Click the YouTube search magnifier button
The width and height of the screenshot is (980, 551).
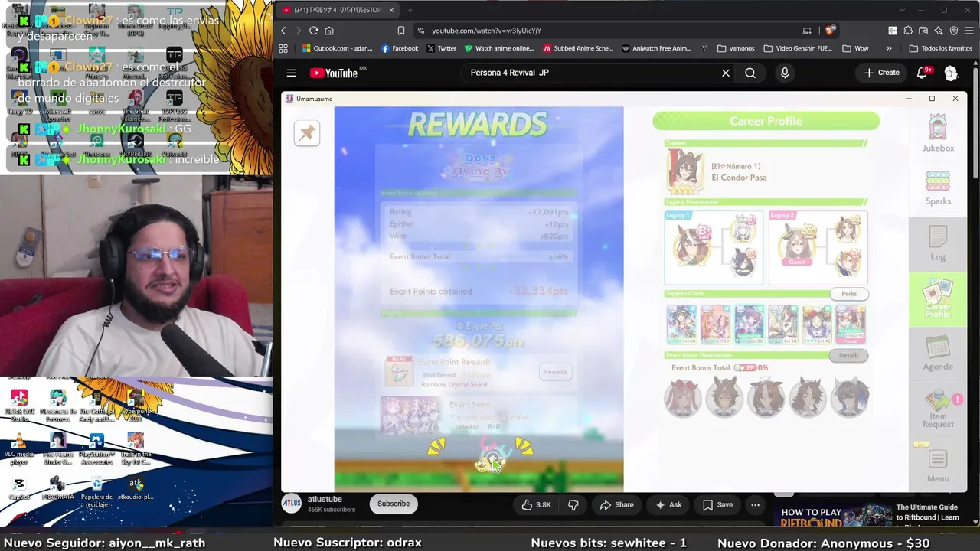pos(750,73)
